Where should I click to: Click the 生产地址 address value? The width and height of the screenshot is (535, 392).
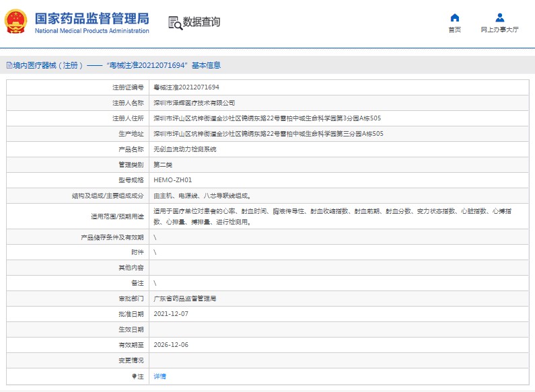pos(269,134)
